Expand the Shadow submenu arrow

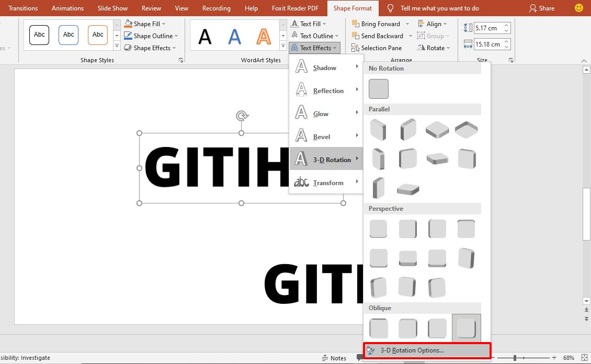click(358, 67)
